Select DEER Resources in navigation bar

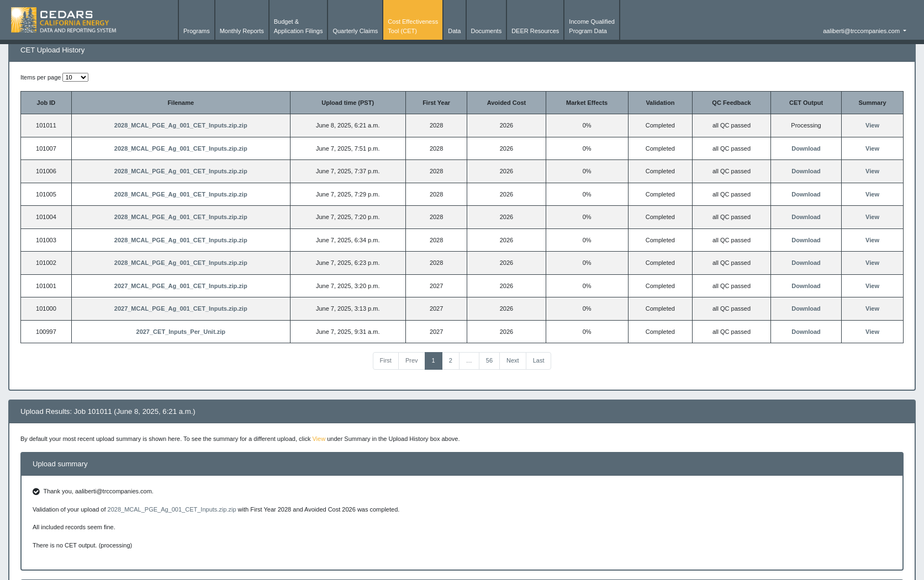535,31
